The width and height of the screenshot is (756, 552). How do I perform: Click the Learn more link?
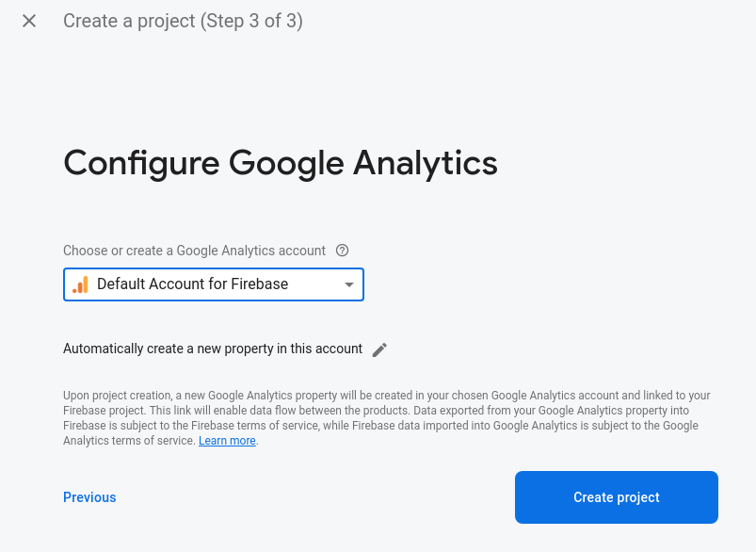227,441
